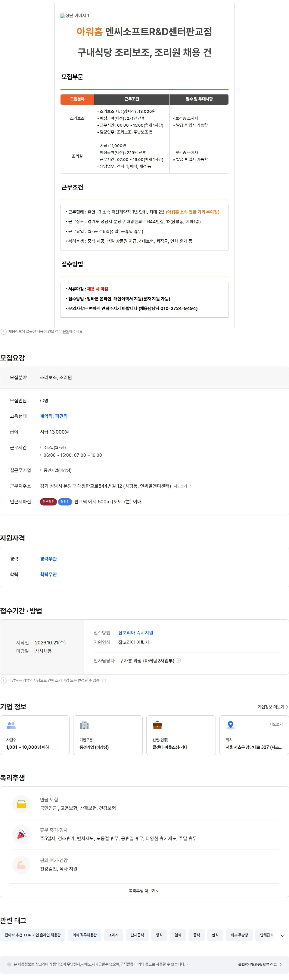Viewport: 289px width, 980px height.
Task: Open the 잡코리아 즉시지원 apply link
Action: [135, 633]
